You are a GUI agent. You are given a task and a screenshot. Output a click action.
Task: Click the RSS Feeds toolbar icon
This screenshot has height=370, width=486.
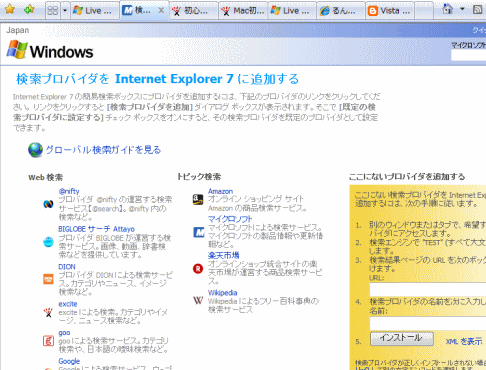point(478,9)
